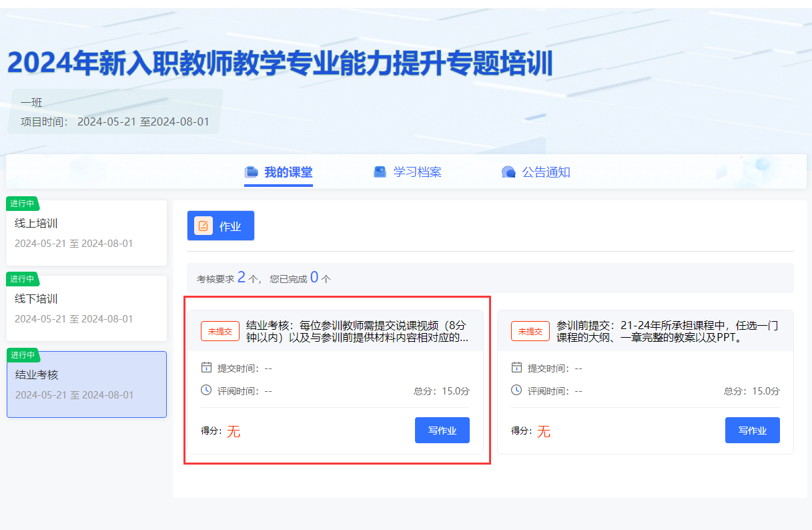Image resolution: width=812 pixels, height=530 pixels.
Task: Click 未提交 badge on 参训前提交 assignment
Action: pos(530,331)
